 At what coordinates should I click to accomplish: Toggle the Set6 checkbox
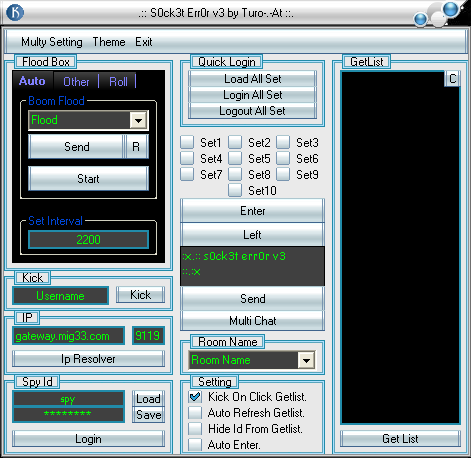point(283,158)
